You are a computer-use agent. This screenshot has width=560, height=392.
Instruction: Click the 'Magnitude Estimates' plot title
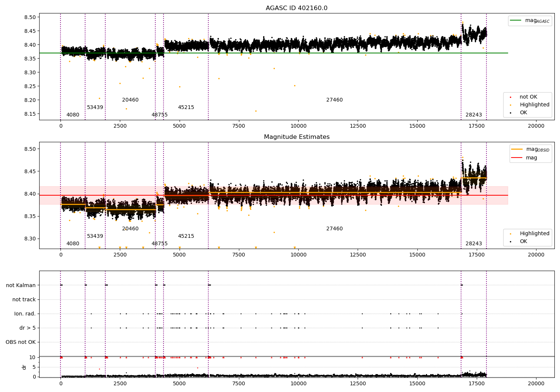point(296,137)
